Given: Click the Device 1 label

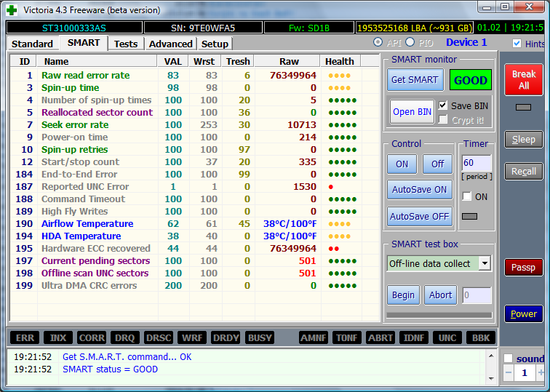Looking at the screenshot, I should [x=466, y=42].
